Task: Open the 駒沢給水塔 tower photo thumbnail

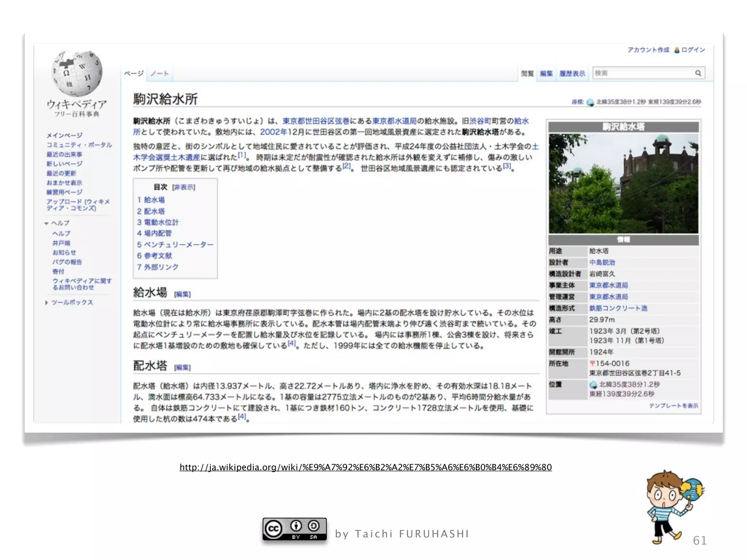Action: (x=623, y=183)
